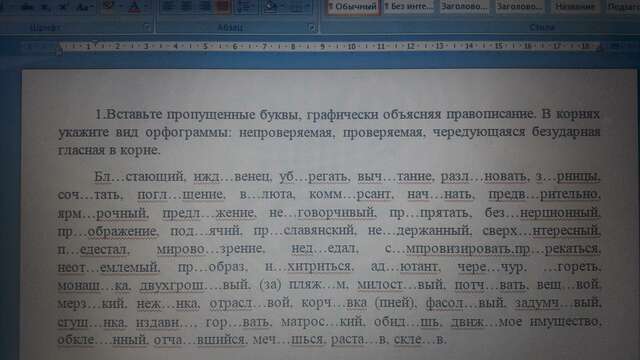Click the word неот…емлемый
This screenshot has height=360, width=640.
pos(109,267)
